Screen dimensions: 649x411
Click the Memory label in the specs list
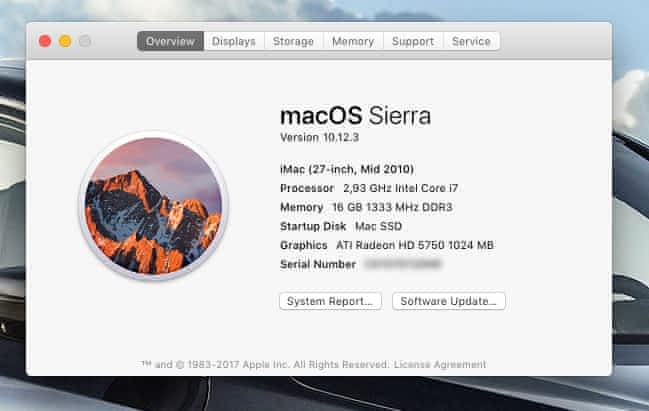(x=302, y=207)
